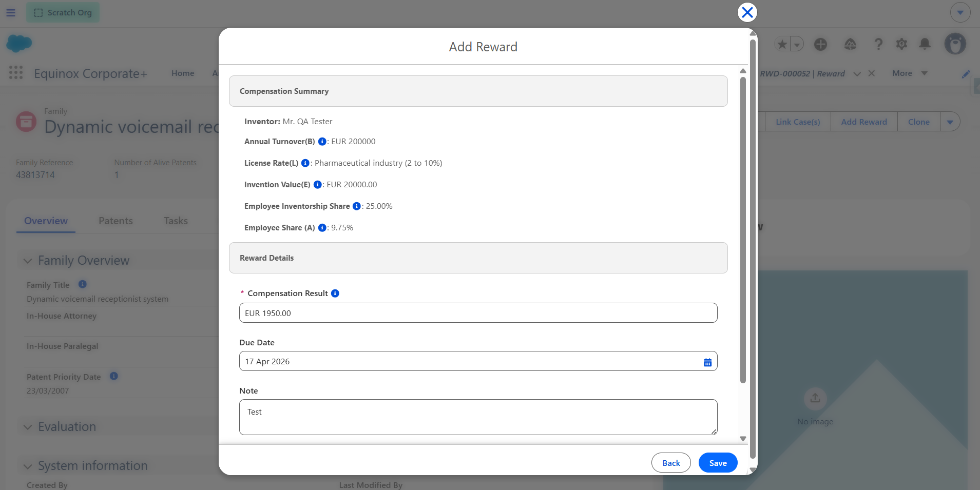The height and width of the screenshot is (490, 980).
Task: Select the RWD-000052 | Reward tab
Action: [x=802, y=74]
